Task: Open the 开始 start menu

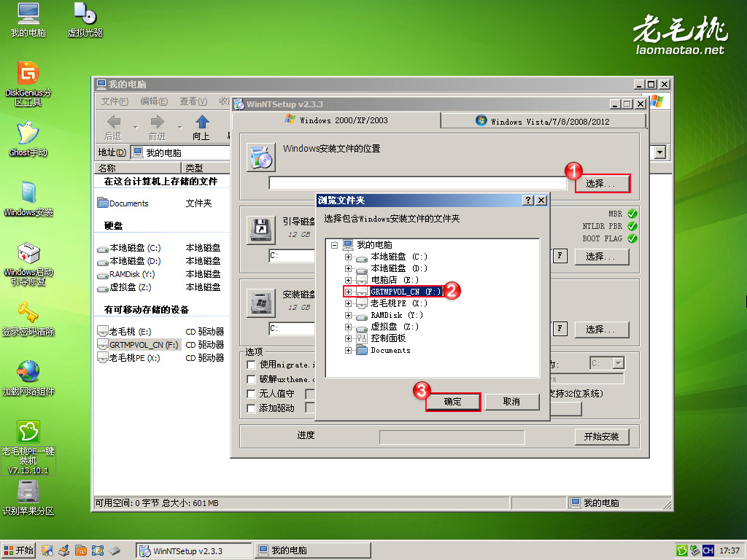Action: point(18,551)
